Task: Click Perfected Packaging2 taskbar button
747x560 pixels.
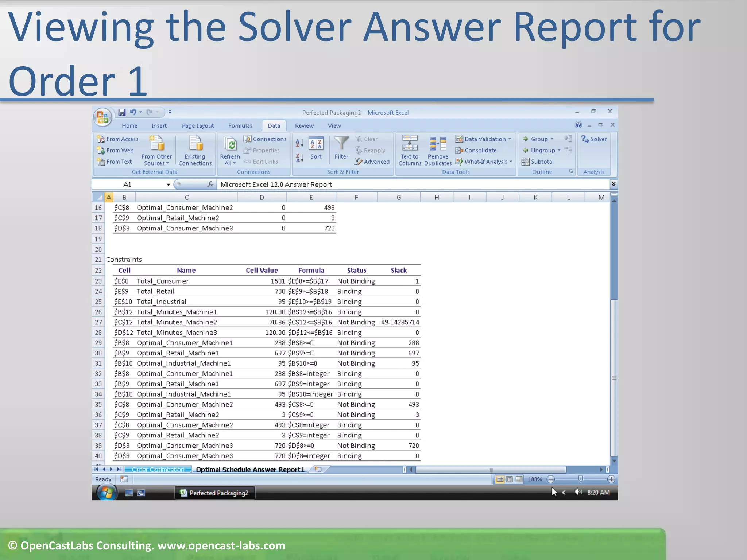Action: 214,493
